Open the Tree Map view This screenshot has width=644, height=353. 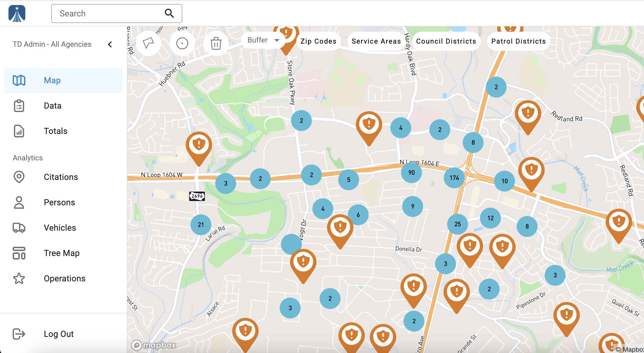[x=63, y=253]
